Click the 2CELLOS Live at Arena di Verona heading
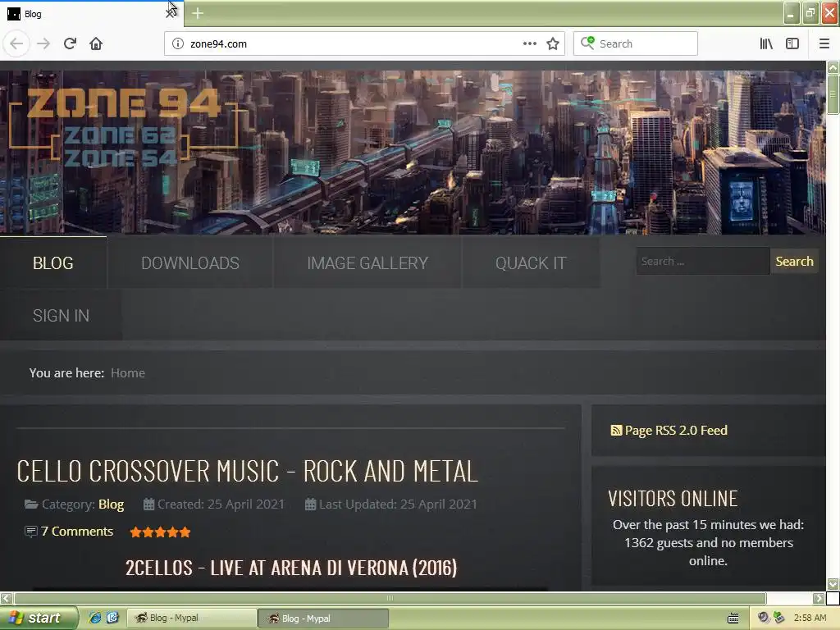The height and width of the screenshot is (630, 840). (x=291, y=568)
